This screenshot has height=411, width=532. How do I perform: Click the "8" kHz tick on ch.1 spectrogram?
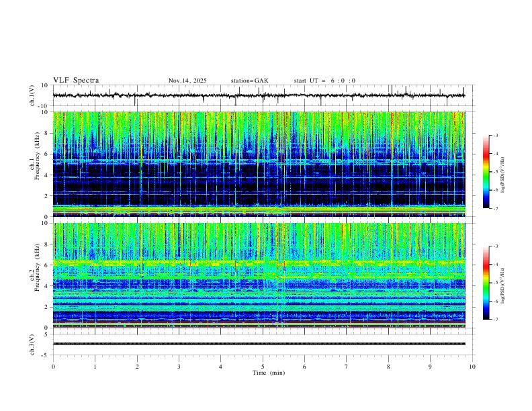[47, 133]
